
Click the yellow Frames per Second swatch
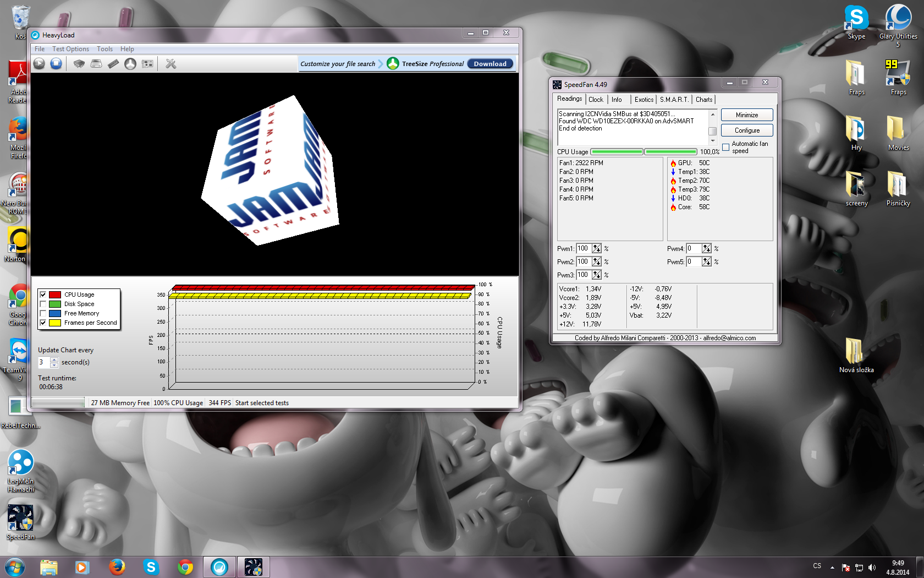55,323
